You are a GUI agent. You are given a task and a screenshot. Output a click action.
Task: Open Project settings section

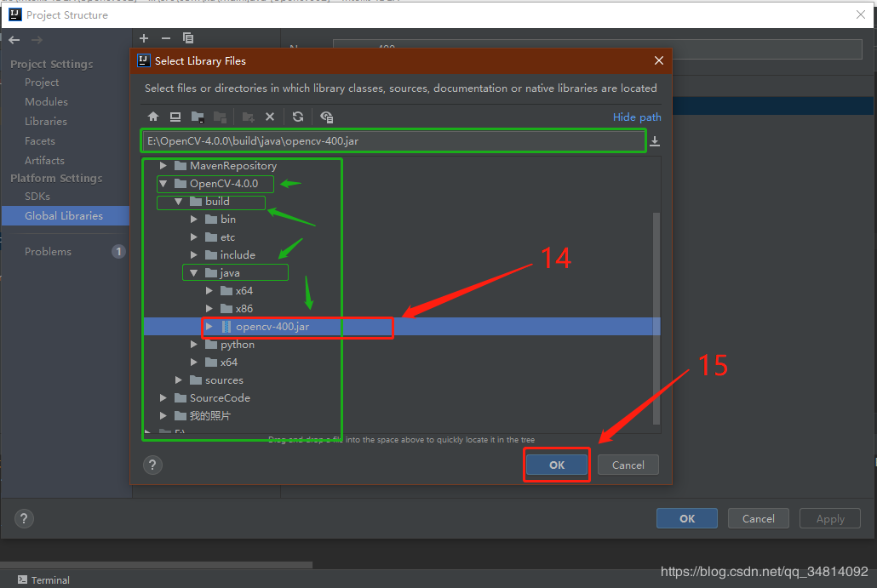tap(42, 83)
